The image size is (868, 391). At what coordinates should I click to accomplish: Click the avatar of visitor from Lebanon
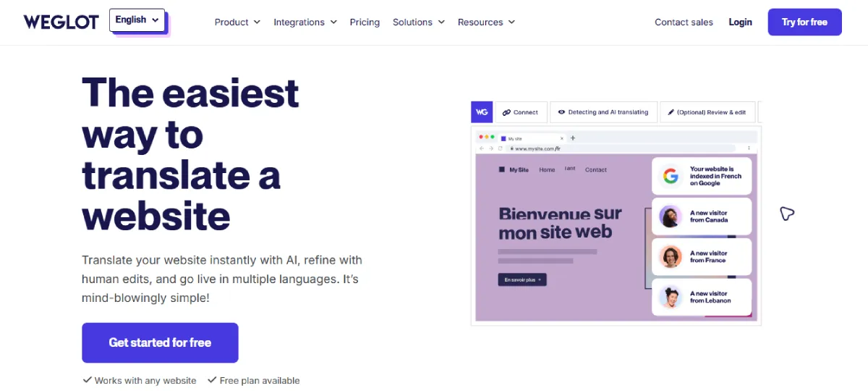671,297
